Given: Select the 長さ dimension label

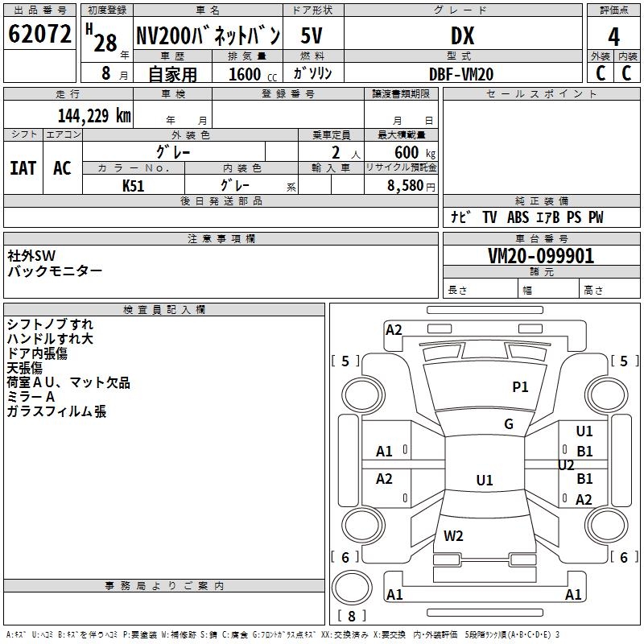Looking at the screenshot, I should (457, 290).
